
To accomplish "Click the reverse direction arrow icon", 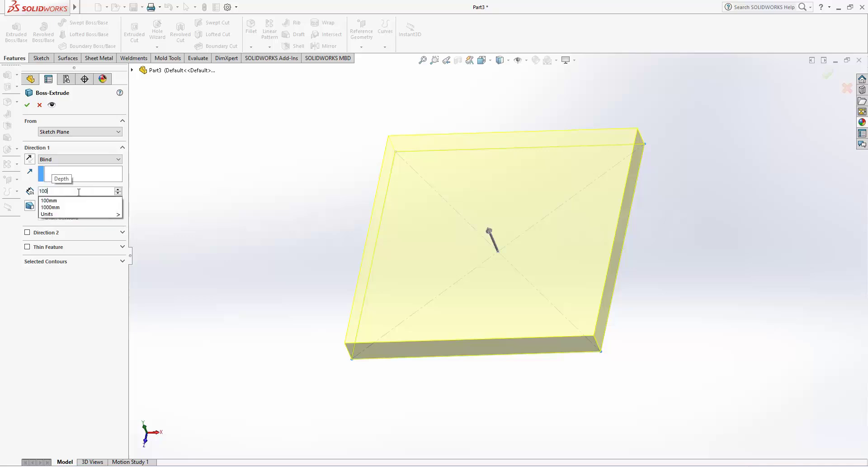I will pyautogui.click(x=29, y=159).
